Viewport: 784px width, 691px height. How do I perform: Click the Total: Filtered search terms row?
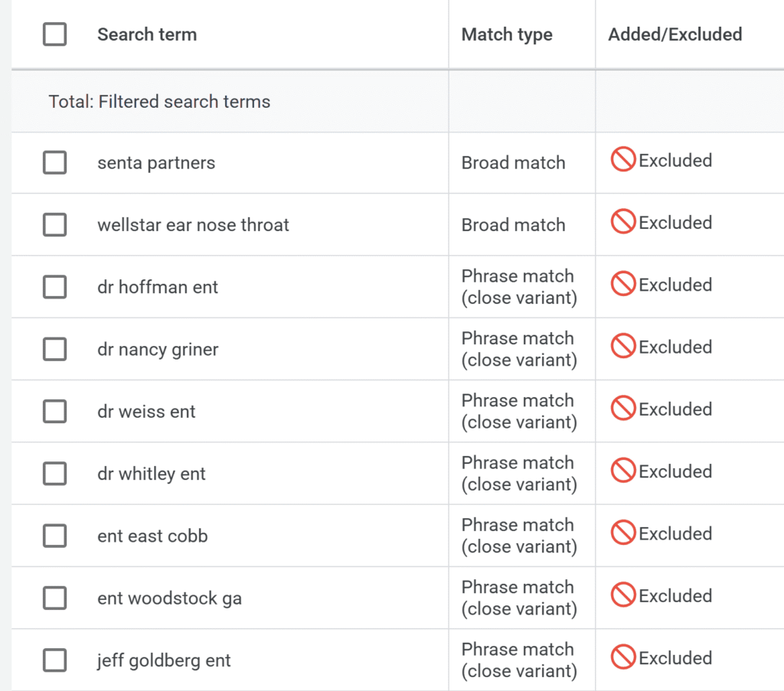(159, 101)
